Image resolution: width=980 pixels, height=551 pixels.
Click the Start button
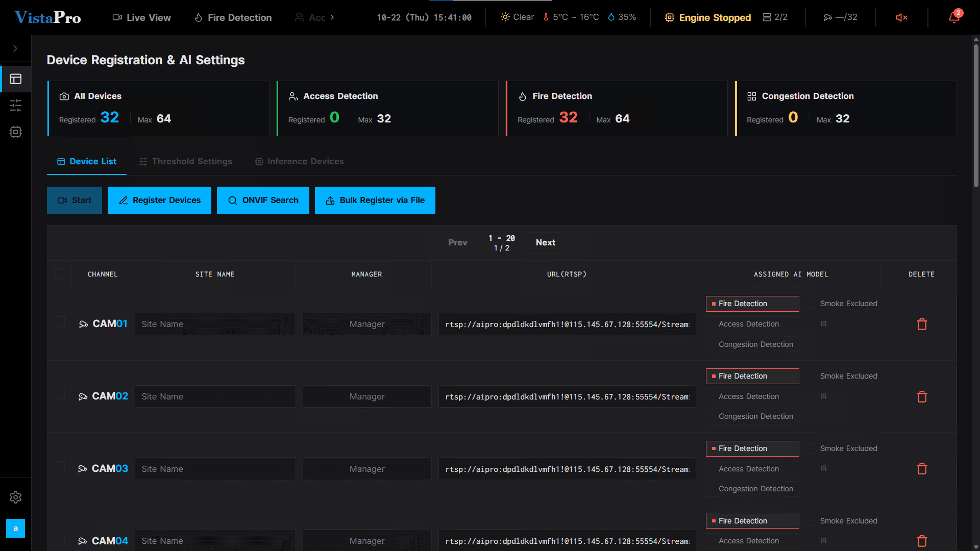[x=75, y=200]
